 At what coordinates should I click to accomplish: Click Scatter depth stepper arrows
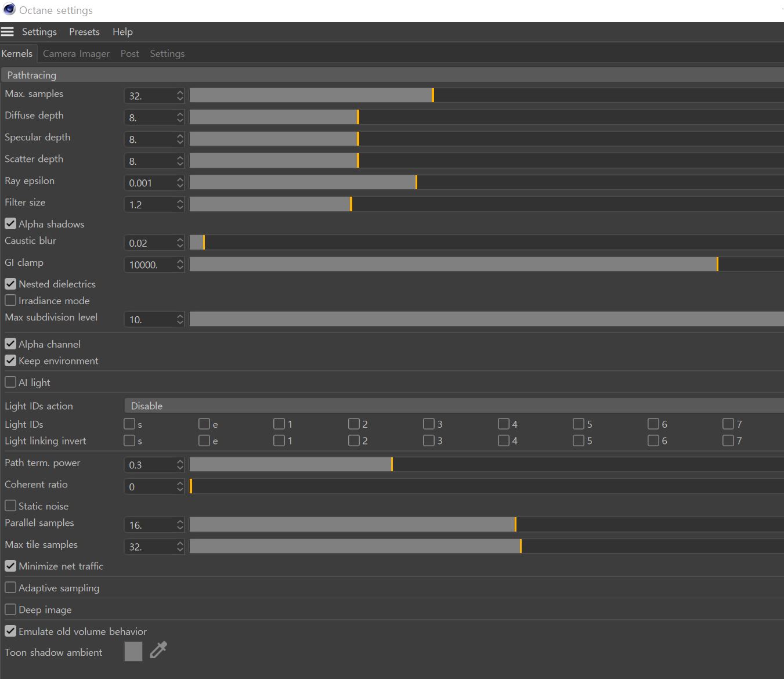tap(180, 161)
